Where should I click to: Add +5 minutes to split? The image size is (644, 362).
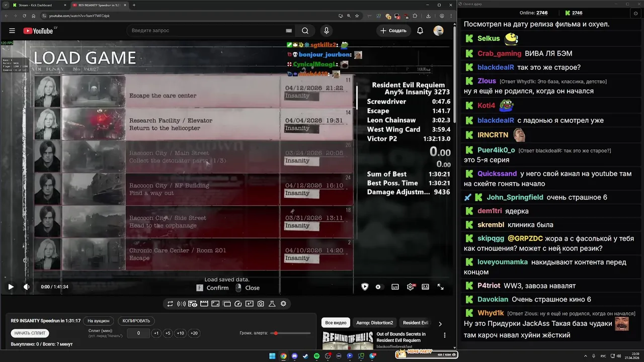[168, 333]
